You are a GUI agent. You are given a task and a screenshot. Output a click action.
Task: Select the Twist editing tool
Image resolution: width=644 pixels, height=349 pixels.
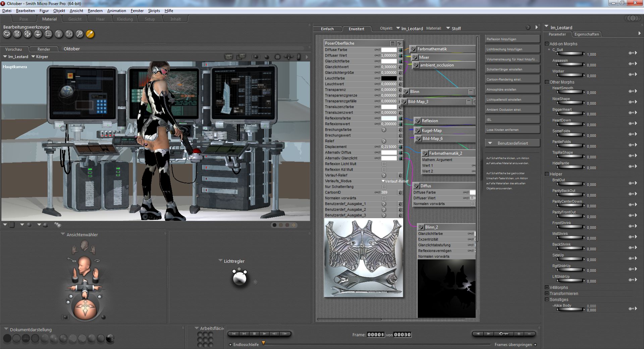pos(17,34)
